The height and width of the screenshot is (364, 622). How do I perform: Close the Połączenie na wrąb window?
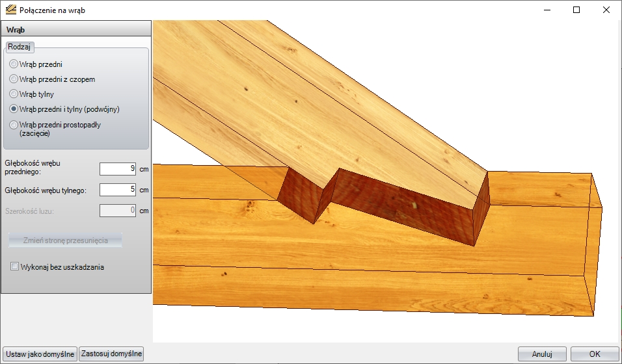[606, 10]
